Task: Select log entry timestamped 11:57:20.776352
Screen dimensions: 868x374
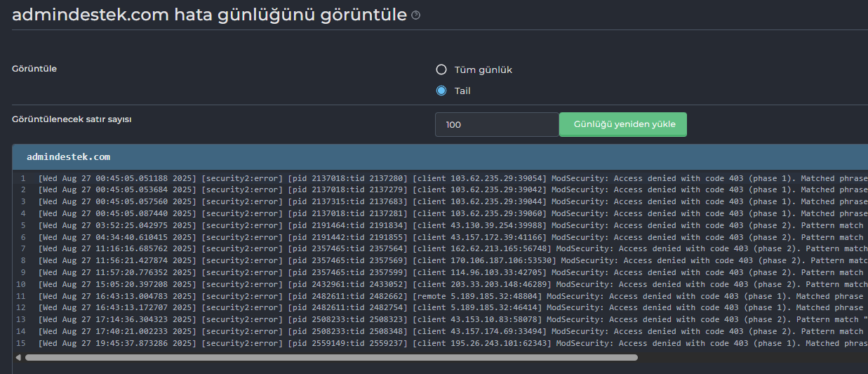Action: pos(453,273)
